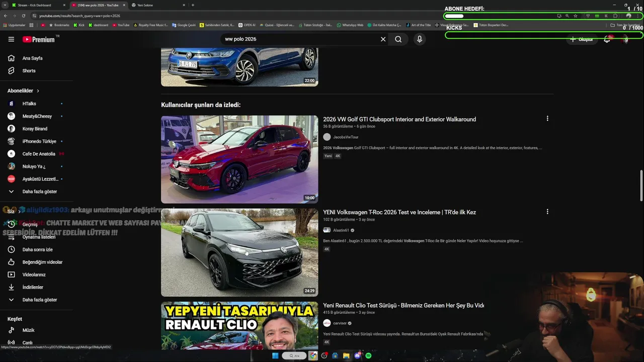Open the Alaatin61 channel link
This screenshot has height=362, width=644.
341,230
